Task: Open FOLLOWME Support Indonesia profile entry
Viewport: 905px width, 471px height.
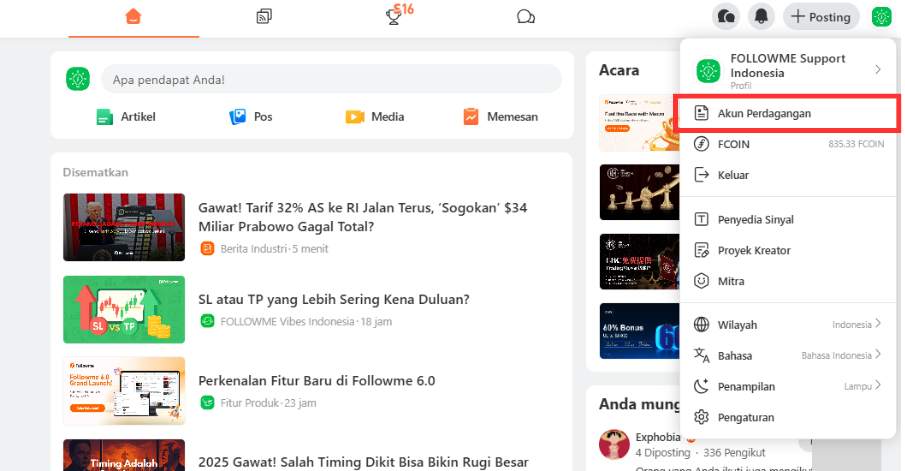Action: (788, 70)
